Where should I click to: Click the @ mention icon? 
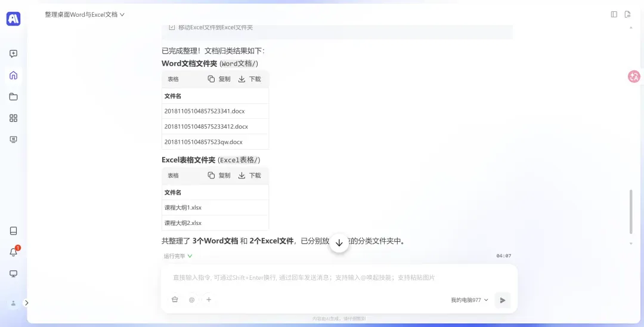tap(191, 300)
